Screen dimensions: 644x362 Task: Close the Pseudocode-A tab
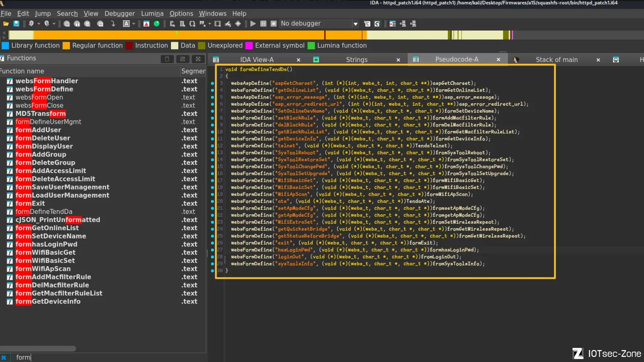click(x=498, y=60)
